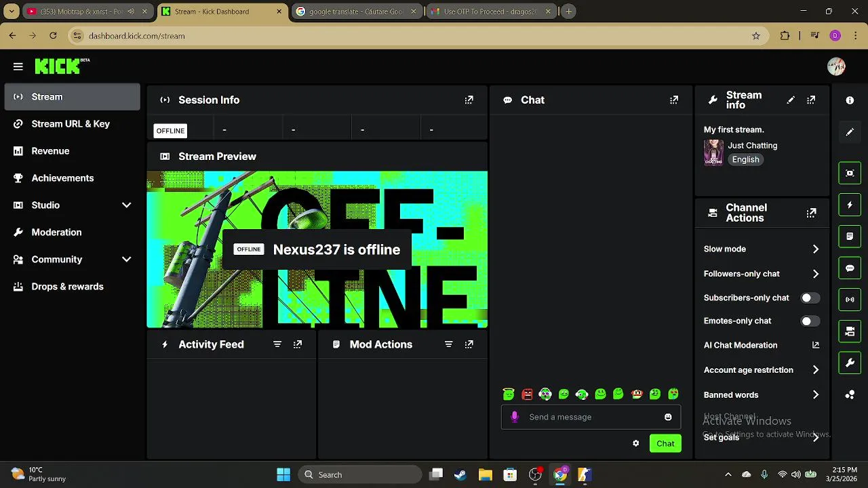
Task: Pop out the Stream info panel
Action: click(811, 100)
